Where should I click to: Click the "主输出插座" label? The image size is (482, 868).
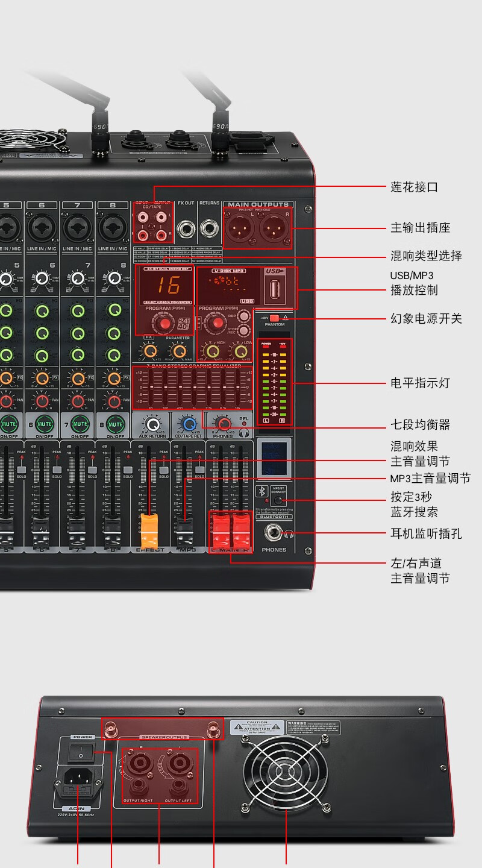tap(421, 228)
